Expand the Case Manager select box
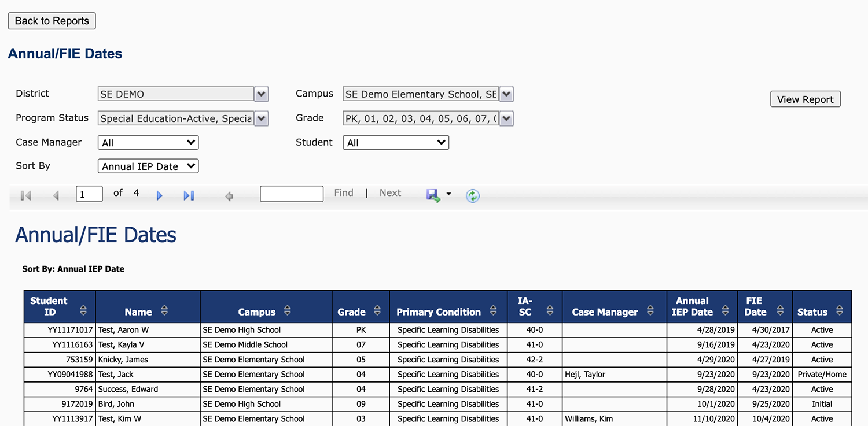Screen dimensions: 868x426 click(x=148, y=142)
